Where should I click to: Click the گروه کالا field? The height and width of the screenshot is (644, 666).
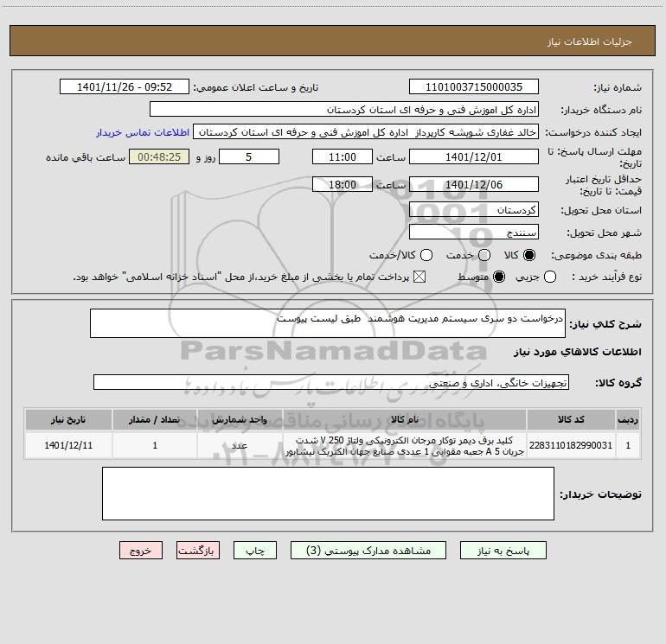point(331,382)
